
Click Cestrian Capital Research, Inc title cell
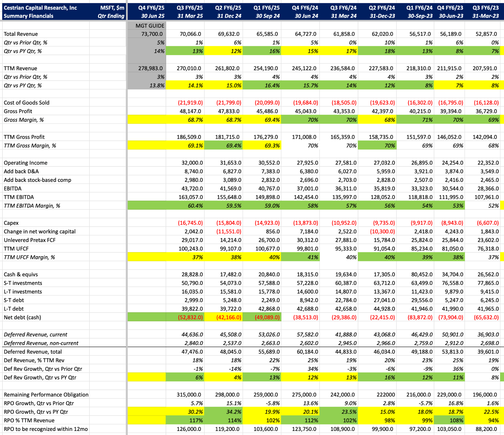coord(40,8)
